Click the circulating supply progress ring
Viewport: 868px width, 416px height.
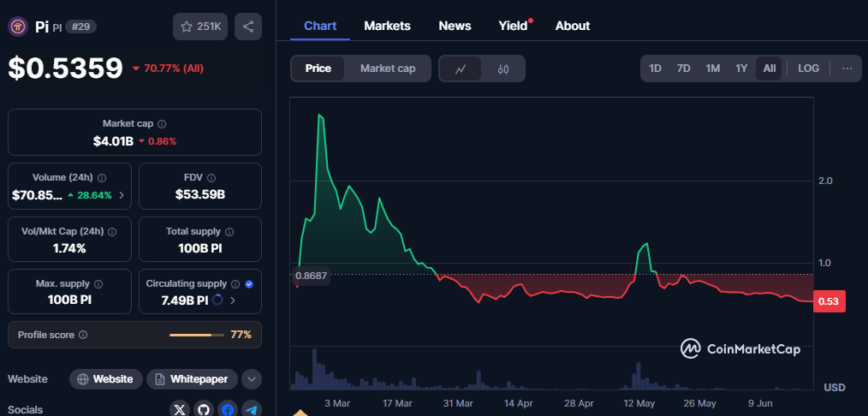click(217, 300)
